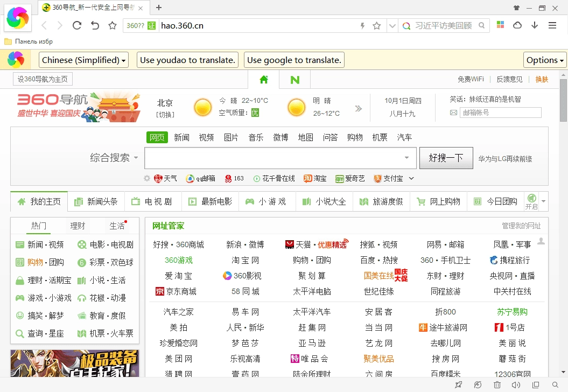Click 设360导航为主页 button
Image resolution: width=568 pixels, height=392 pixels.
[x=43, y=79]
